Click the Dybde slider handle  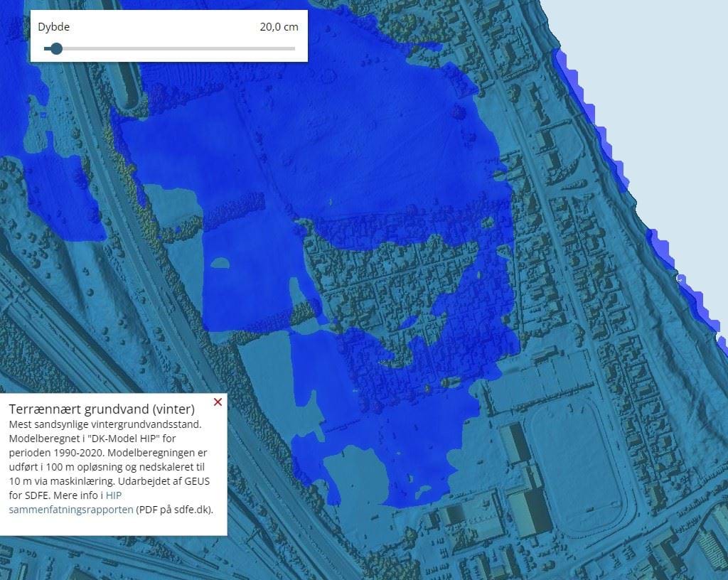coord(56,48)
